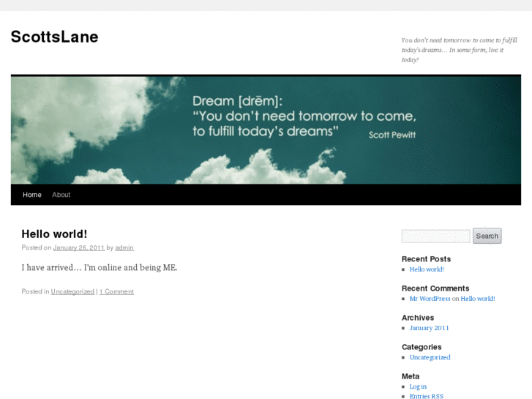Click the Recent Comments heading

click(x=435, y=288)
